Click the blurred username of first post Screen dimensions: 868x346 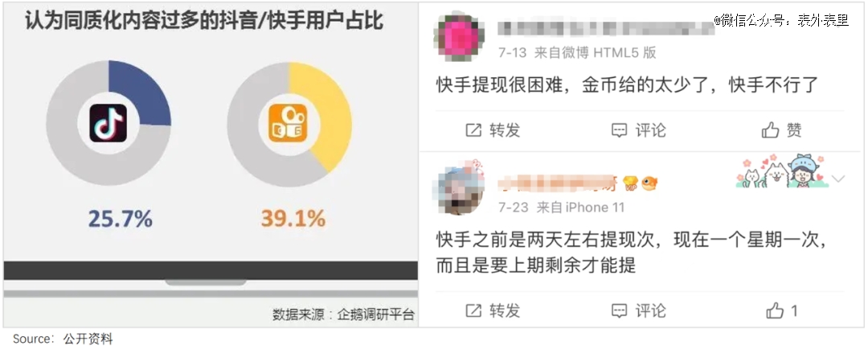tap(606, 28)
